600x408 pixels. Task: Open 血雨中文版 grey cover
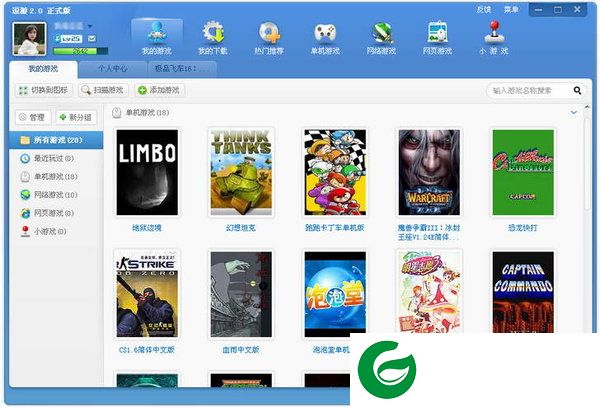[x=241, y=294]
